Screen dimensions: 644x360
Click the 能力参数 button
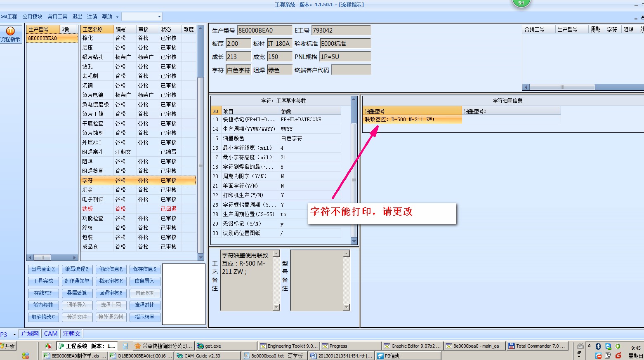(x=43, y=305)
